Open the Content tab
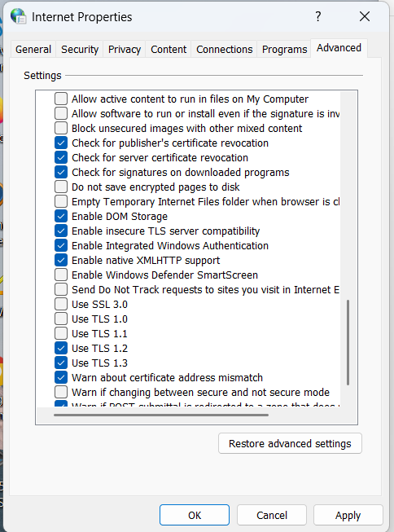Screen dimensions: 394x532 tap(169, 50)
